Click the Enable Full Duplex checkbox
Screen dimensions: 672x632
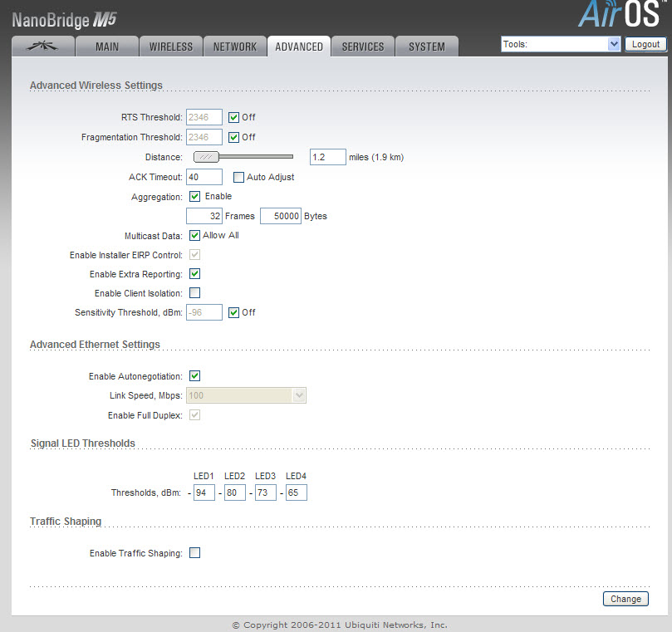pos(194,414)
